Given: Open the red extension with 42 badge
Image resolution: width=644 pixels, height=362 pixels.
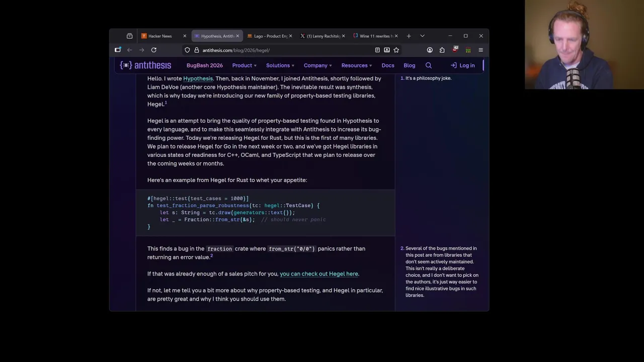Looking at the screenshot, I should click(455, 50).
